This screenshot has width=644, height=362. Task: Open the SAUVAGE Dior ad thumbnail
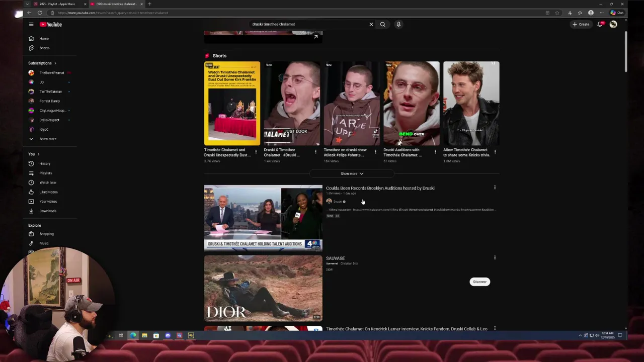[263, 288]
